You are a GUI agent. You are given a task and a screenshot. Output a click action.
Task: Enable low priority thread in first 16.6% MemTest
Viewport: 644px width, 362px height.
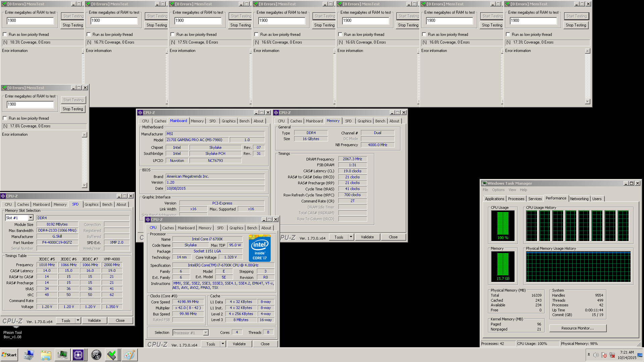click(x=257, y=35)
